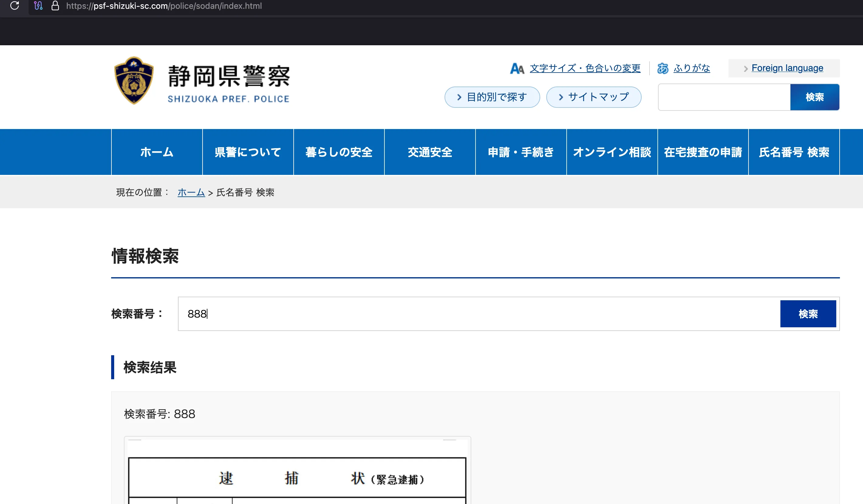
Task: Open 氏名番号 検索 menu item
Action: 794,152
